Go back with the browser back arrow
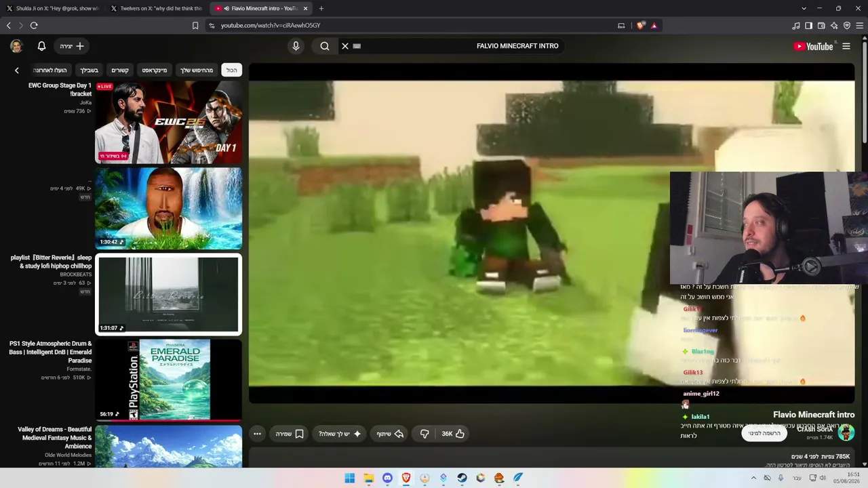 point(9,26)
